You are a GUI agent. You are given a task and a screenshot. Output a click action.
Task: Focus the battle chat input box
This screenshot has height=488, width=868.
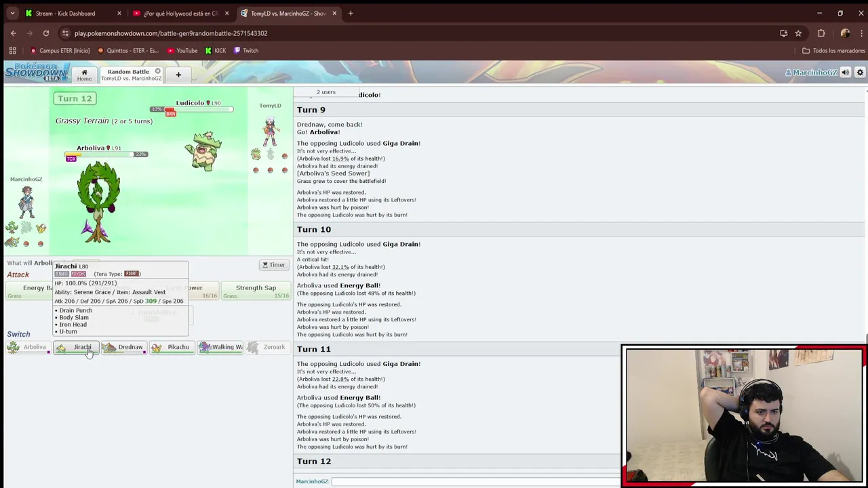point(475,481)
